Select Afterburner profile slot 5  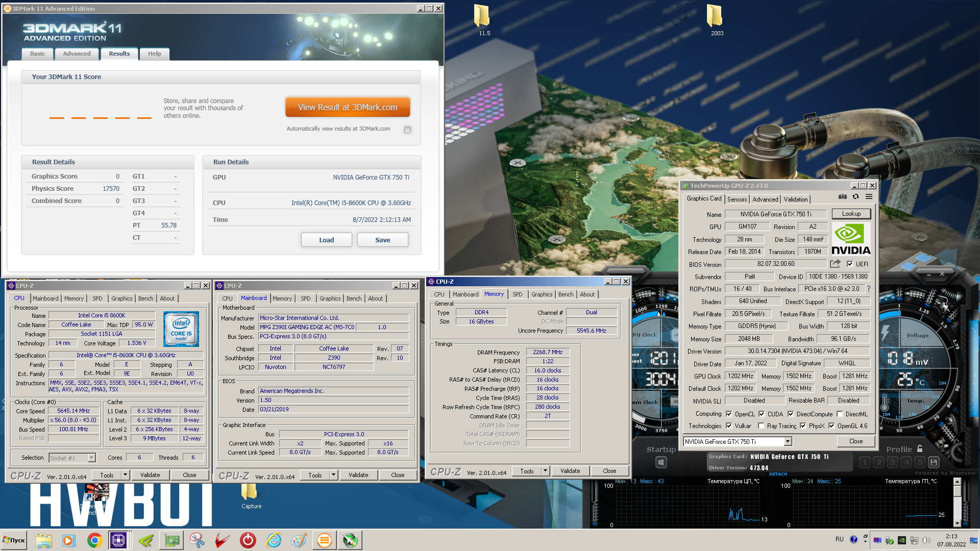[920, 462]
